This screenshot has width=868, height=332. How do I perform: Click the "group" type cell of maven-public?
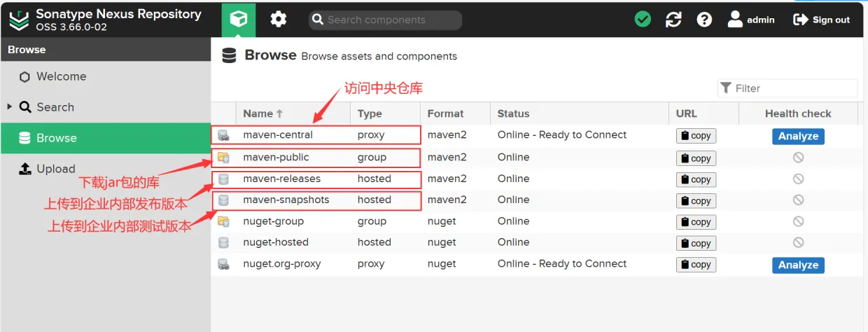(372, 158)
